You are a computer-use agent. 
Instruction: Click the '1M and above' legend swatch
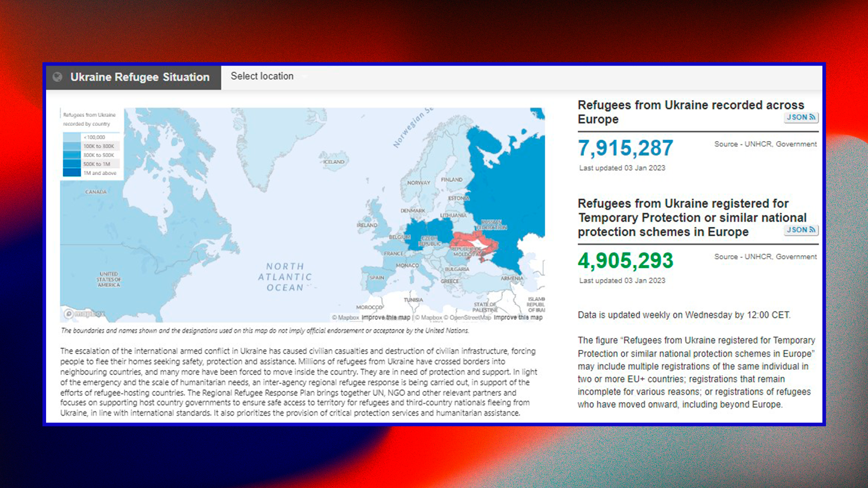(x=72, y=173)
